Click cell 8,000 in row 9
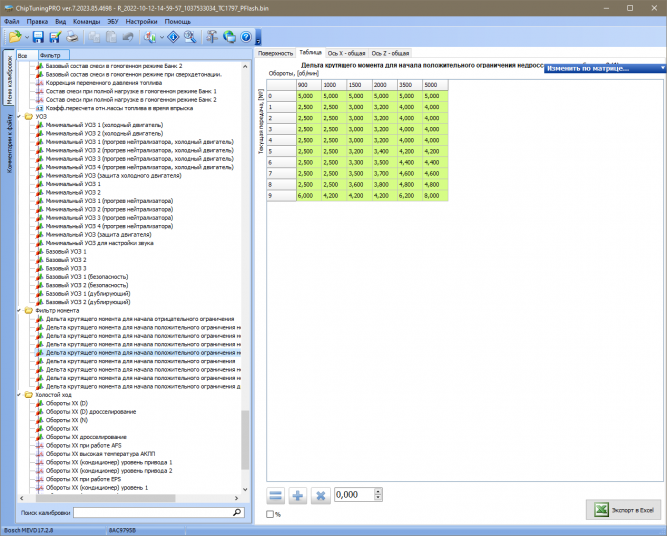The image size is (667, 536). pyautogui.click(x=435, y=196)
